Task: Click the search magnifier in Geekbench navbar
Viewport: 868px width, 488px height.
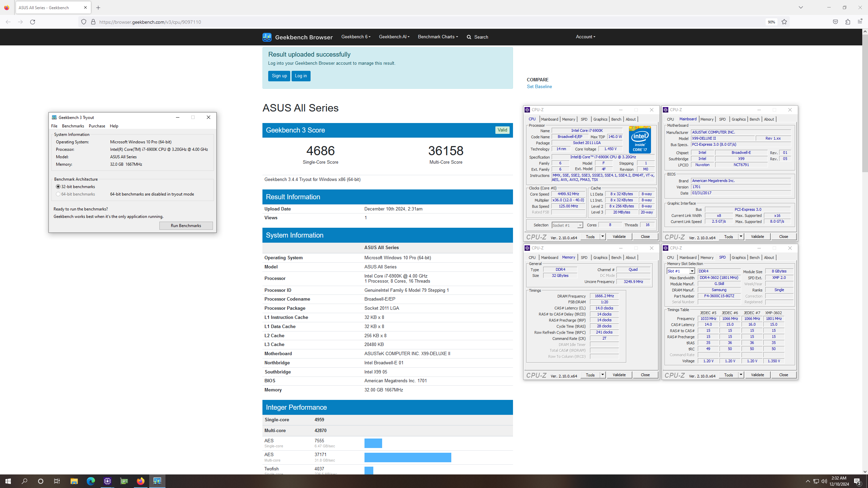Action: coord(469,37)
